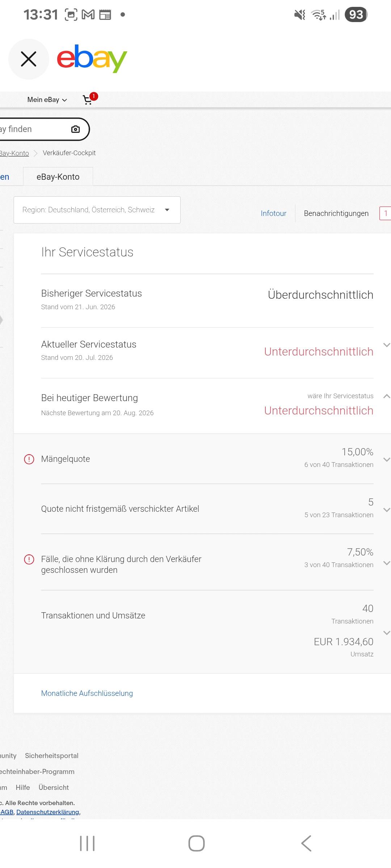This screenshot has width=391, height=868.
Task: Close the eBay page with X button
Action: click(x=29, y=59)
